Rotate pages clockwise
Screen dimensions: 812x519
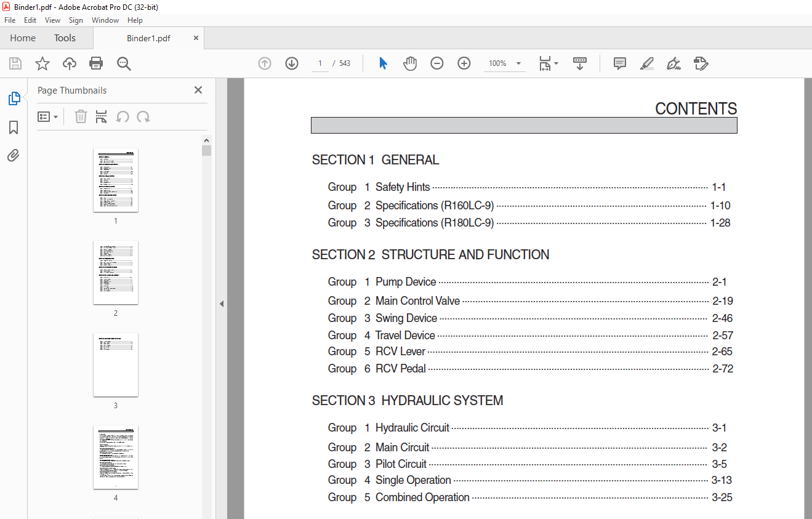[x=143, y=116]
